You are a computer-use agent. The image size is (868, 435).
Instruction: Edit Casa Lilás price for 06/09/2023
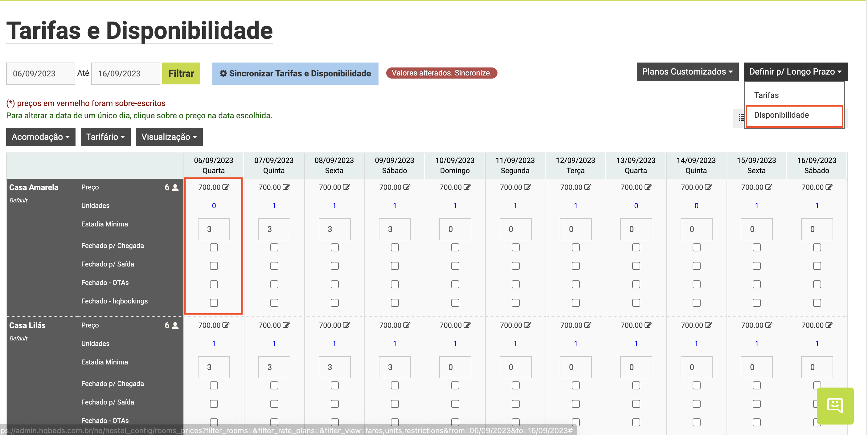(x=226, y=325)
